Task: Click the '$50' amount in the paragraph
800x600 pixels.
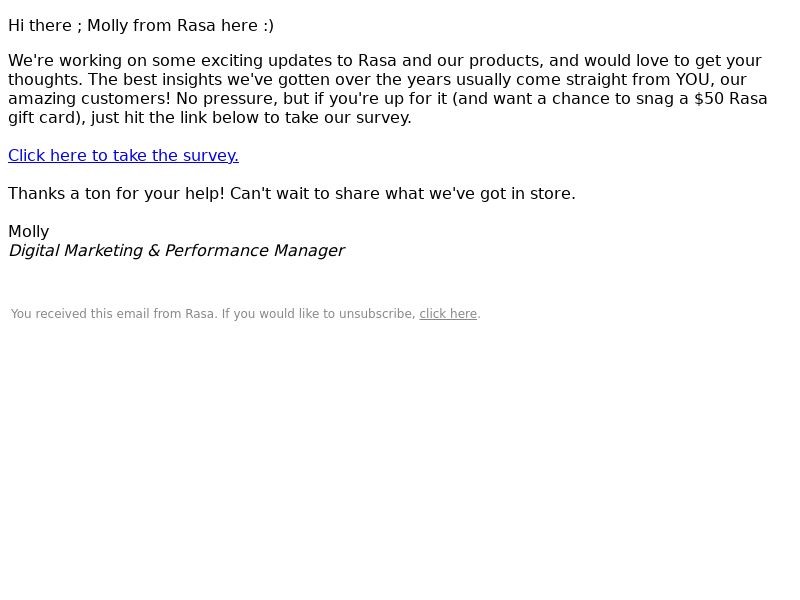Action: 709,98
